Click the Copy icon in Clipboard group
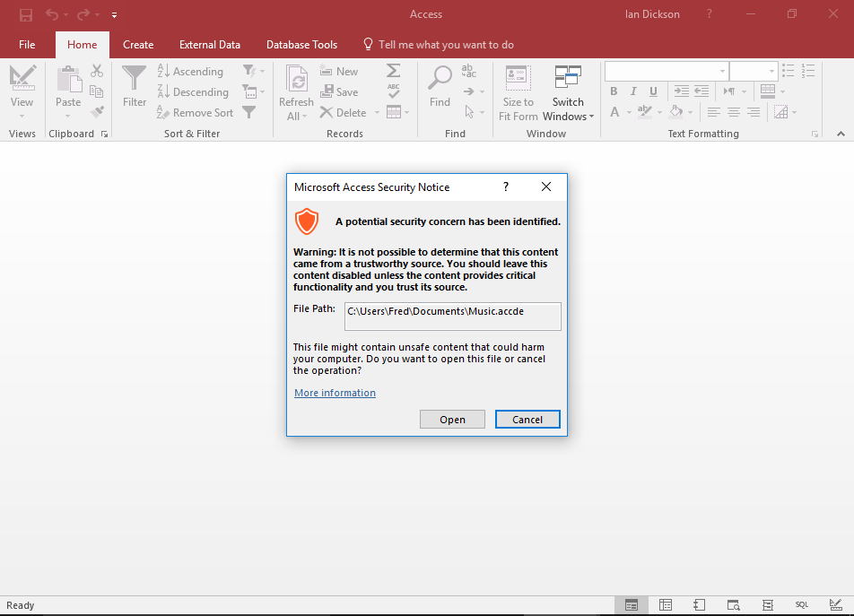The image size is (854, 616). pos(97,91)
